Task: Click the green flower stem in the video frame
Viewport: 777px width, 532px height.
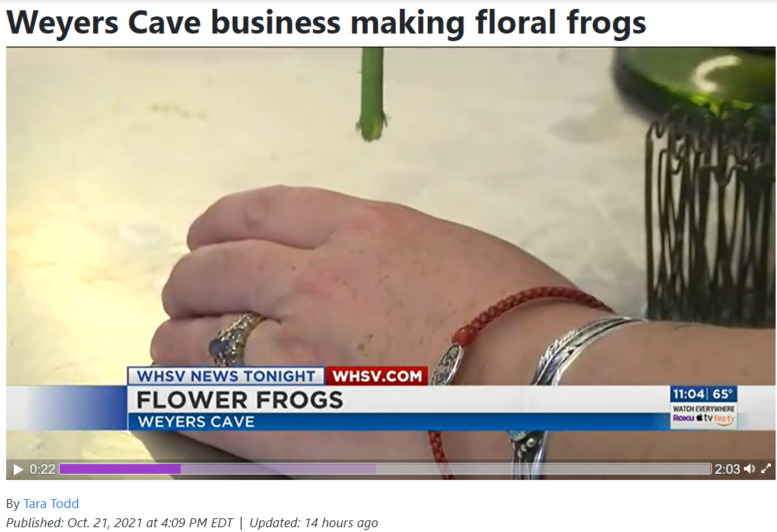Action: 372,94
